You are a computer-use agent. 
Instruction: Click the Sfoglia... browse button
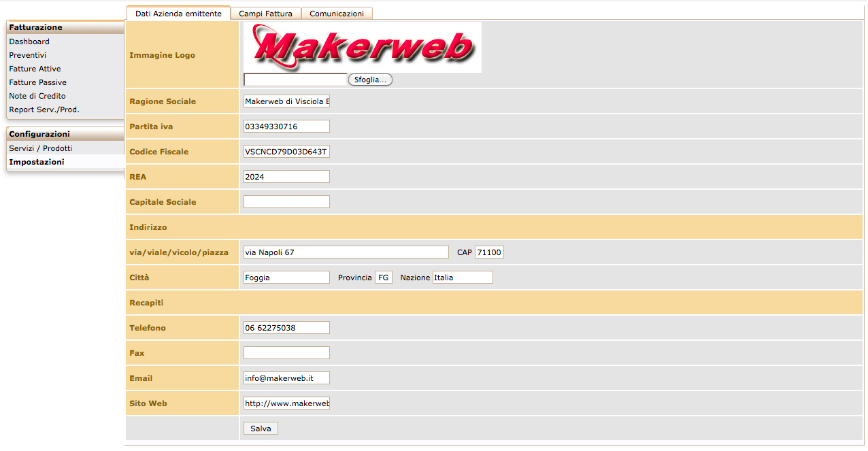pyautogui.click(x=370, y=80)
